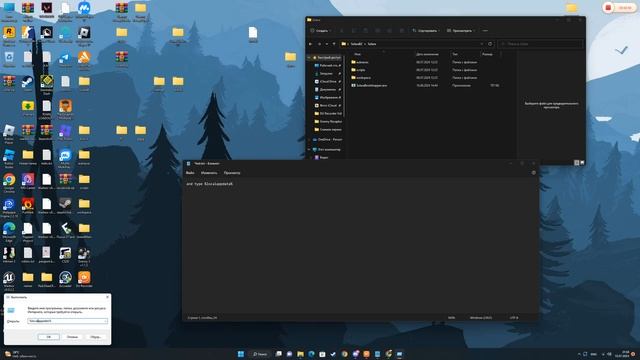Click the Copy icon in the Explorer toolbar

353,31
